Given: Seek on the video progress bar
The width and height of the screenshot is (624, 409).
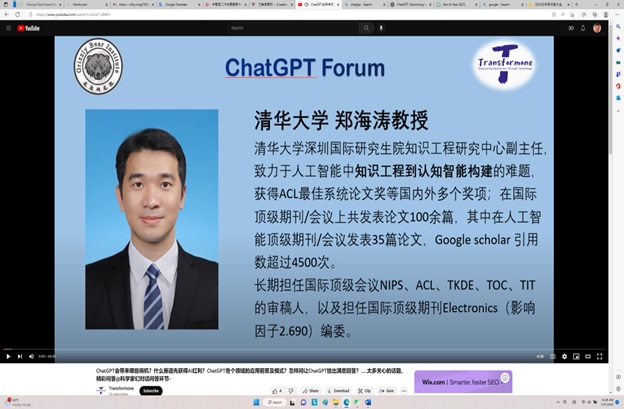Looking at the screenshot, I should [x=304, y=349].
